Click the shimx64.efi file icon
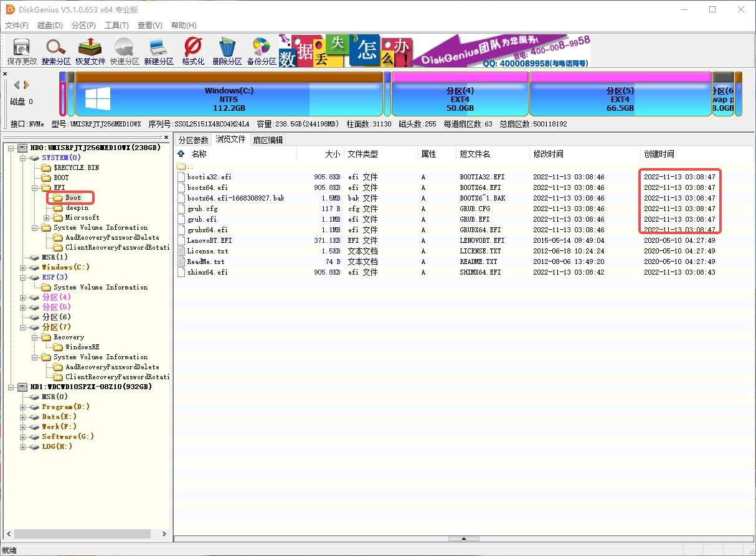 pyautogui.click(x=181, y=272)
